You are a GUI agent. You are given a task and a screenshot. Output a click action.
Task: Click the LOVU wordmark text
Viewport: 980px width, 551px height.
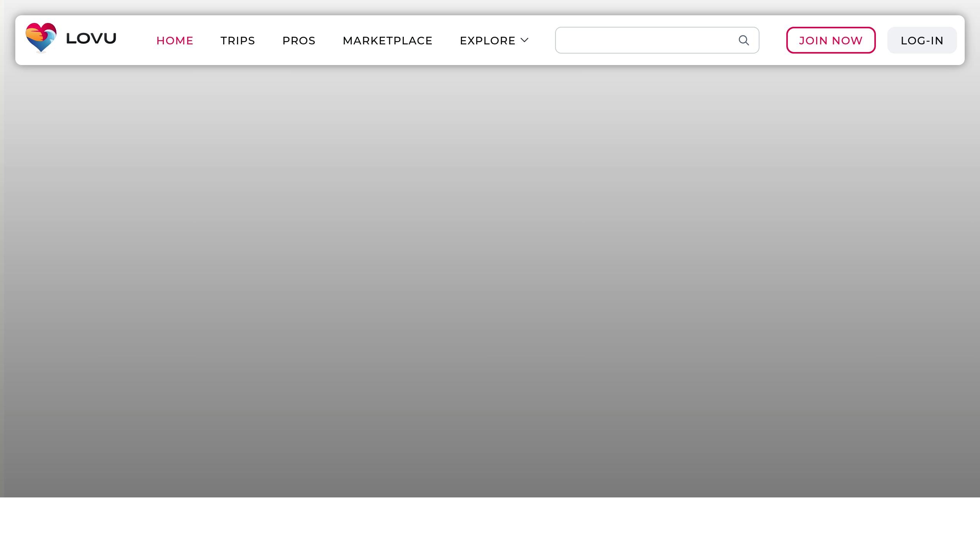91,39
